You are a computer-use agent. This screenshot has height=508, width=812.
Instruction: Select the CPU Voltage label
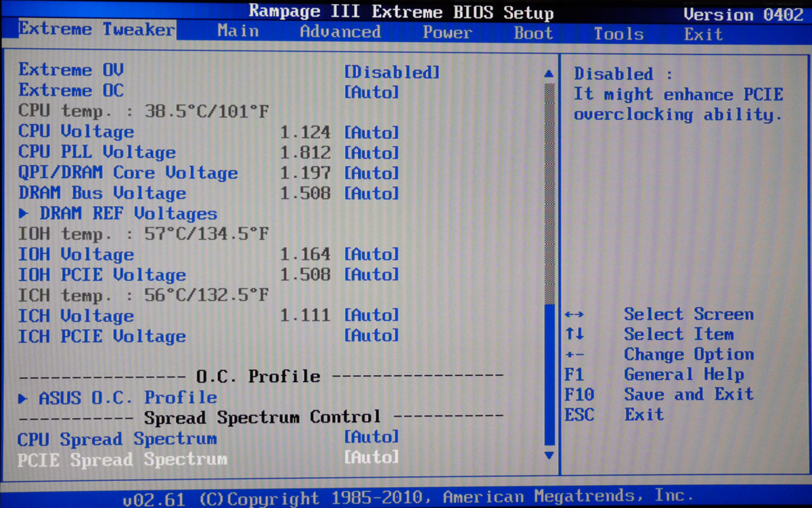76,131
